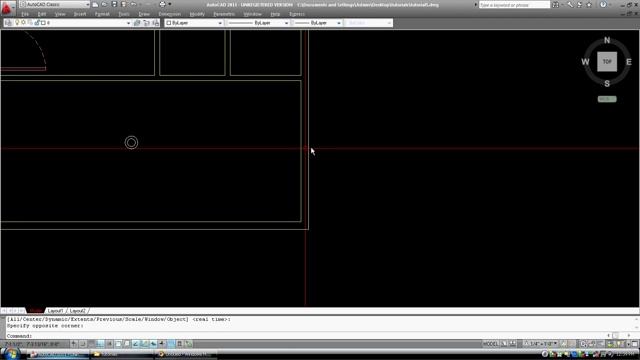640x360 pixels.
Task: Open Layer Properties Manager icon
Action: click(8, 23)
